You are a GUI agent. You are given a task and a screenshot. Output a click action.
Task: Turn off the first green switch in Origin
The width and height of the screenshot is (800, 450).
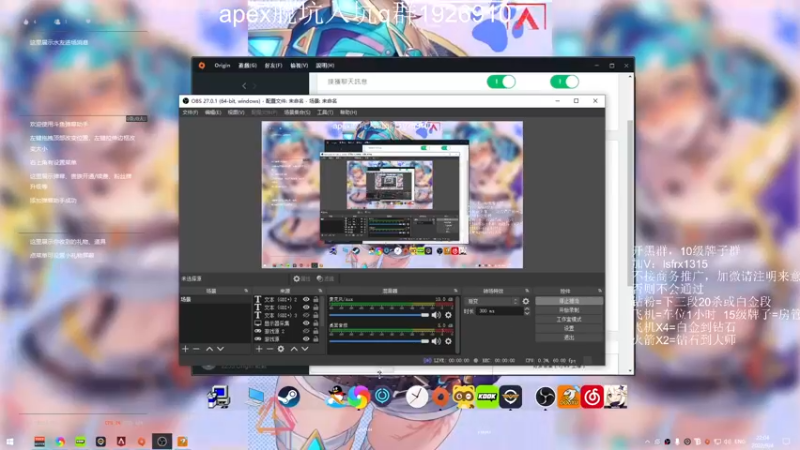(x=501, y=82)
